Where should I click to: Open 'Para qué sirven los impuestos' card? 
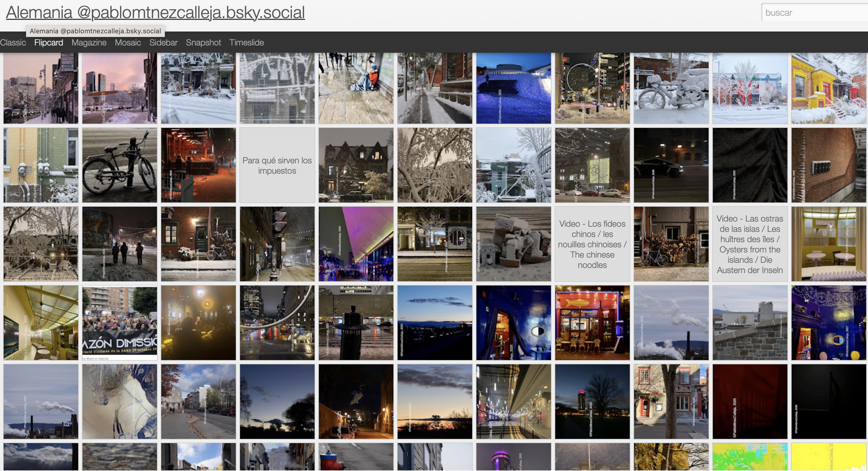click(x=277, y=165)
